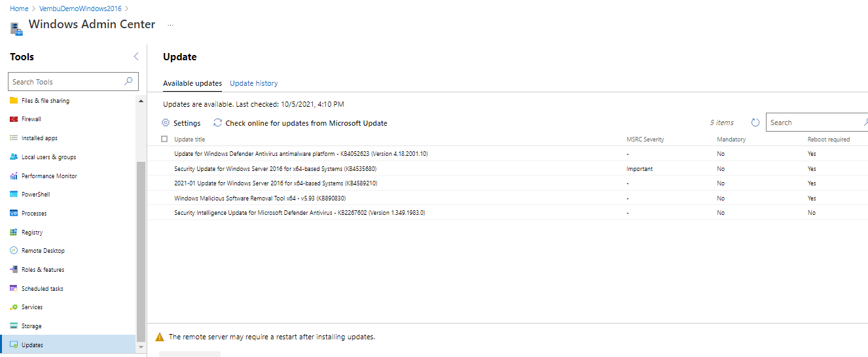Open VembuDemoWindows2016 breadcrumb link

tap(81, 9)
